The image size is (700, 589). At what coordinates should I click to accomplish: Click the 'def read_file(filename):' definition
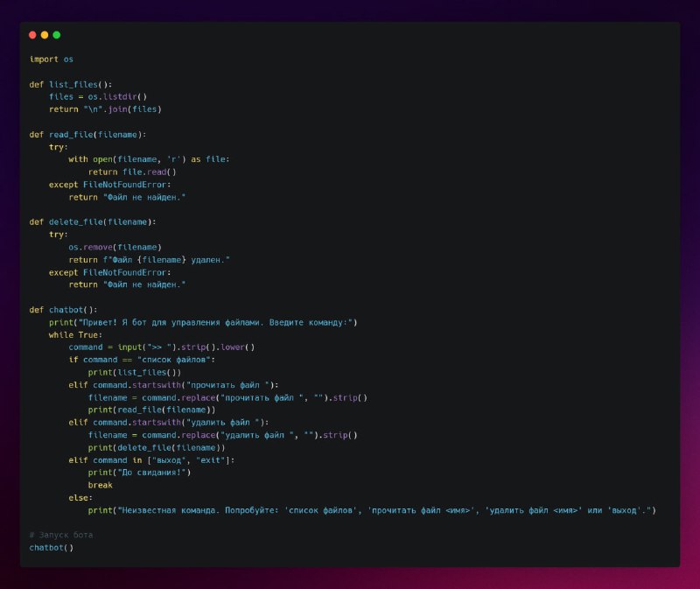[x=87, y=135]
